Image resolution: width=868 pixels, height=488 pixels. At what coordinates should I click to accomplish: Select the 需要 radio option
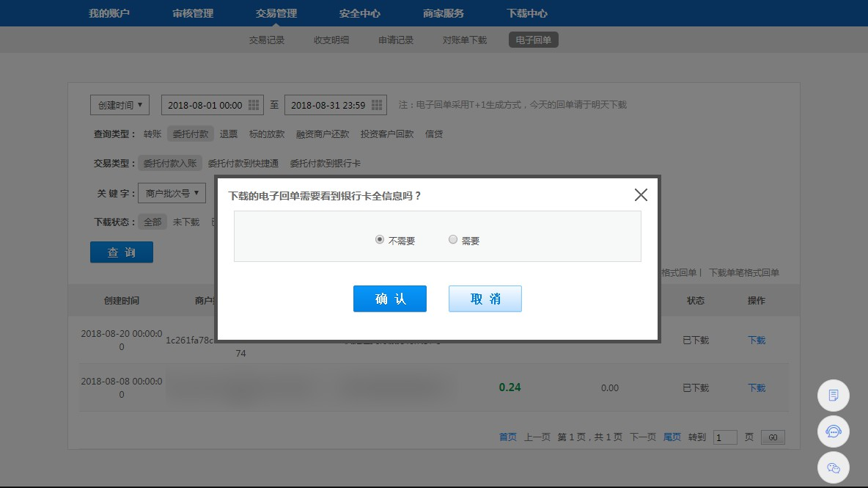[x=453, y=239]
